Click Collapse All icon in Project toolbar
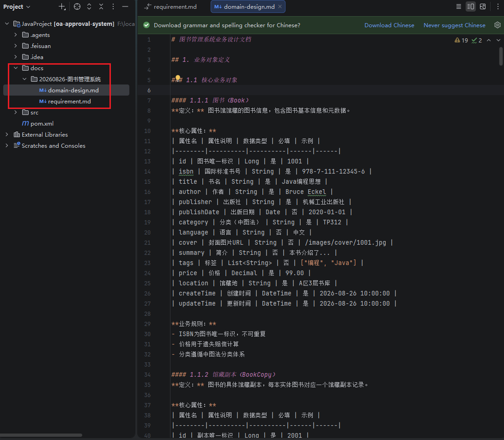Screen dimensions: 504x440 (101, 7)
